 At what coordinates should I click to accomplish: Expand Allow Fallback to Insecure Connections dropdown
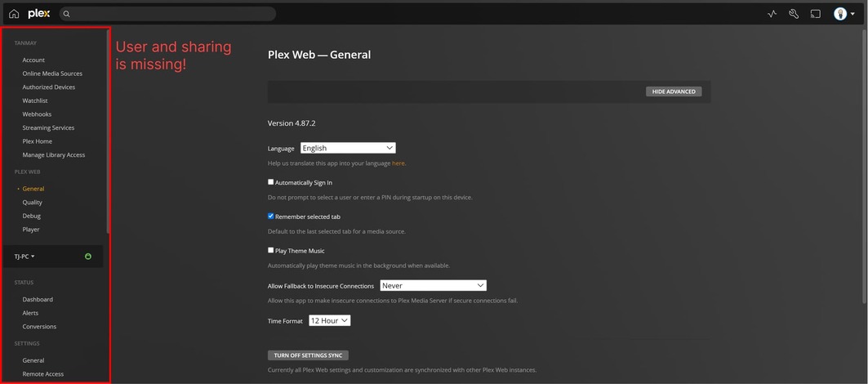pos(433,286)
